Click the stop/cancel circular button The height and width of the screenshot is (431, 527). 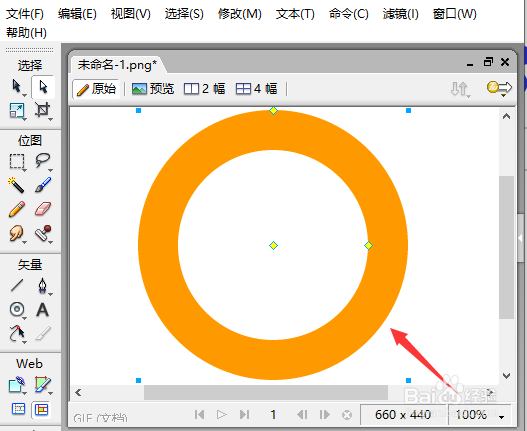coord(347,415)
